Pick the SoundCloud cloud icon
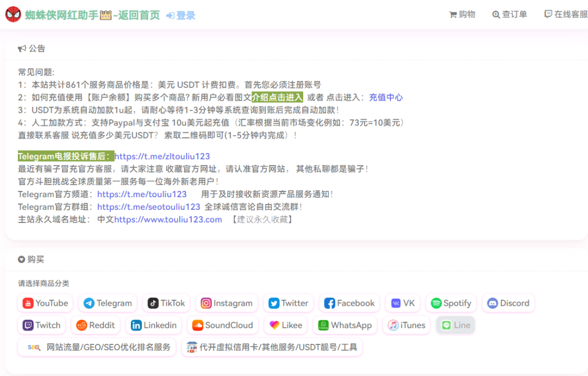 (x=198, y=325)
